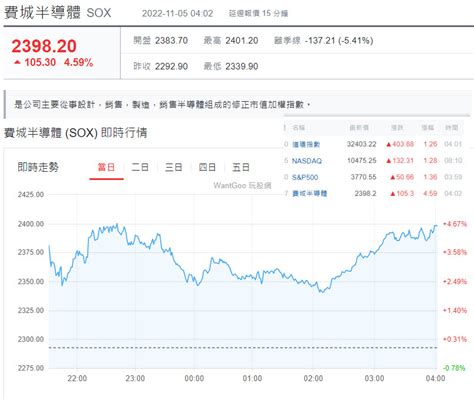Click the Dow change 403.88
474x400 pixels.
coord(403,144)
